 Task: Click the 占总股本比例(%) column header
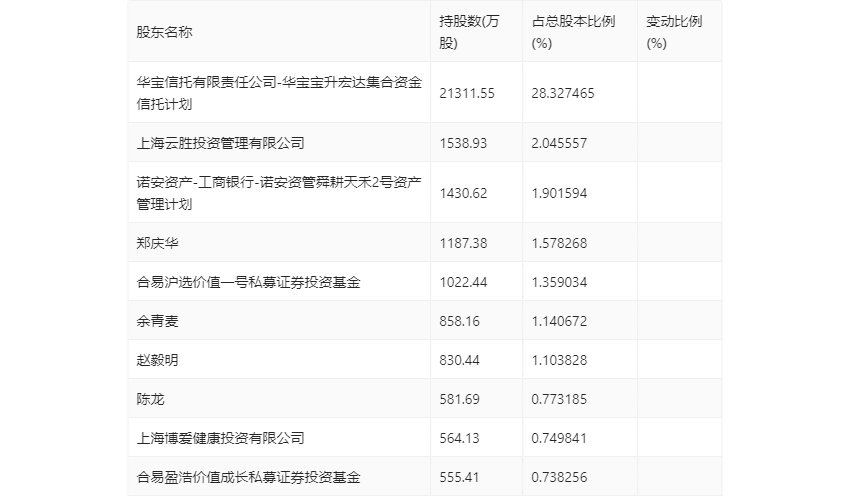coord(573,33)
